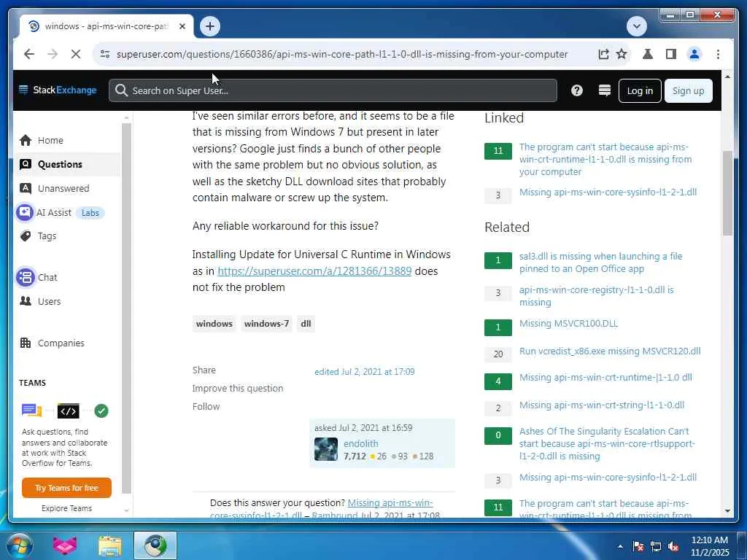This screenshot has width=747, height=560.
Task: Open the Stack Exchange inbox sites icon
Action: tap(605, 90)
